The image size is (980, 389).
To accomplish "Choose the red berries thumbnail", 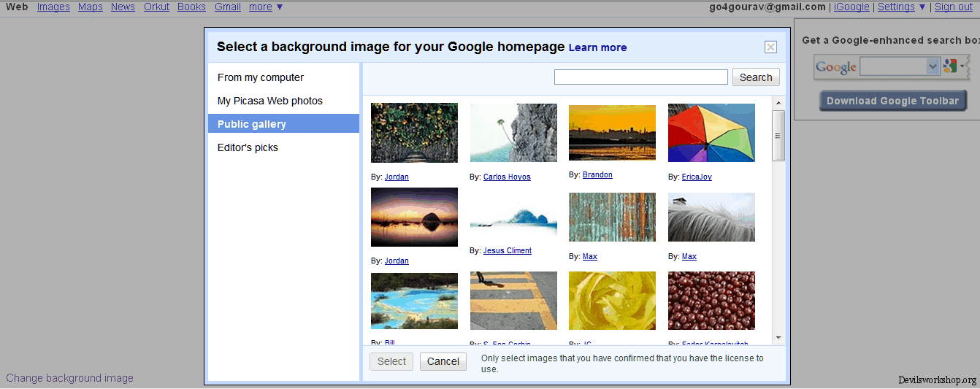I will 711,301.
